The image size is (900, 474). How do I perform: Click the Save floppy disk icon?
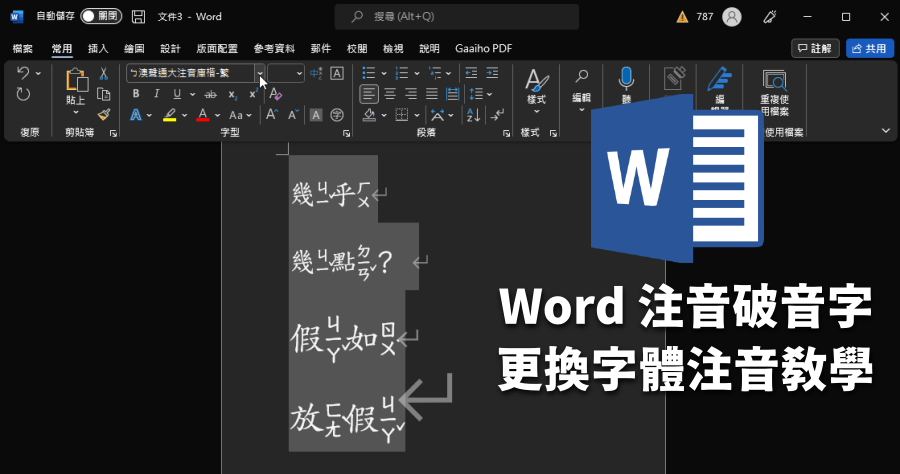click(x=138, y=17)
